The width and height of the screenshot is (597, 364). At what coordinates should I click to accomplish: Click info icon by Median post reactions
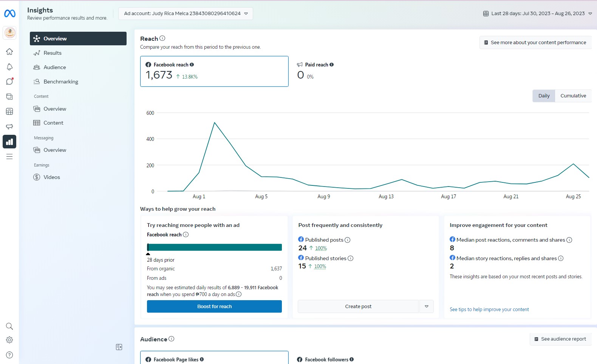point(569,240)
